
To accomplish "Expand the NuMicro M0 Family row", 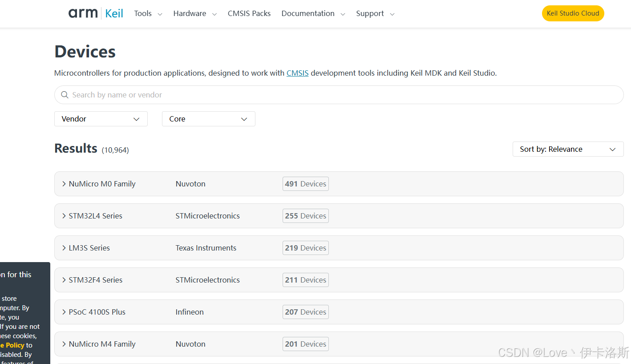I will click(339, 184).
